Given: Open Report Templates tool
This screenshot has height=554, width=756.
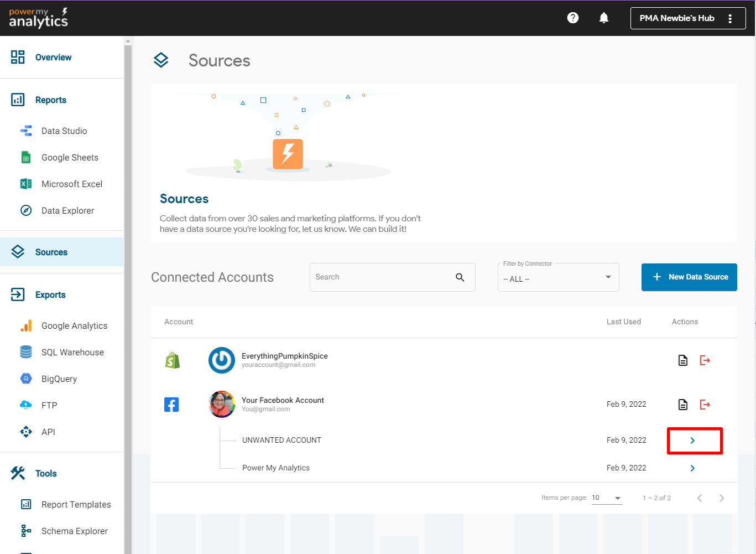Looking at the screenshot, I should (x=76, y=504).
